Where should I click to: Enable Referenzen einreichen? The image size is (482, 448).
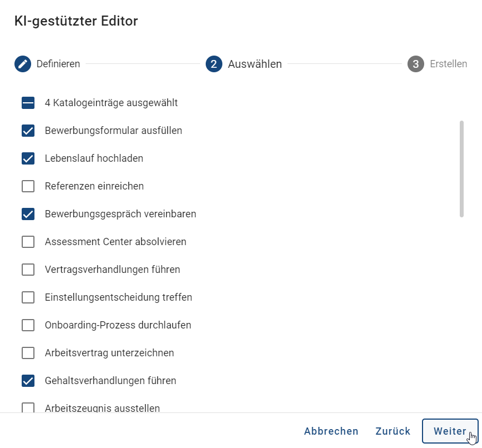[x=28, y=186]
